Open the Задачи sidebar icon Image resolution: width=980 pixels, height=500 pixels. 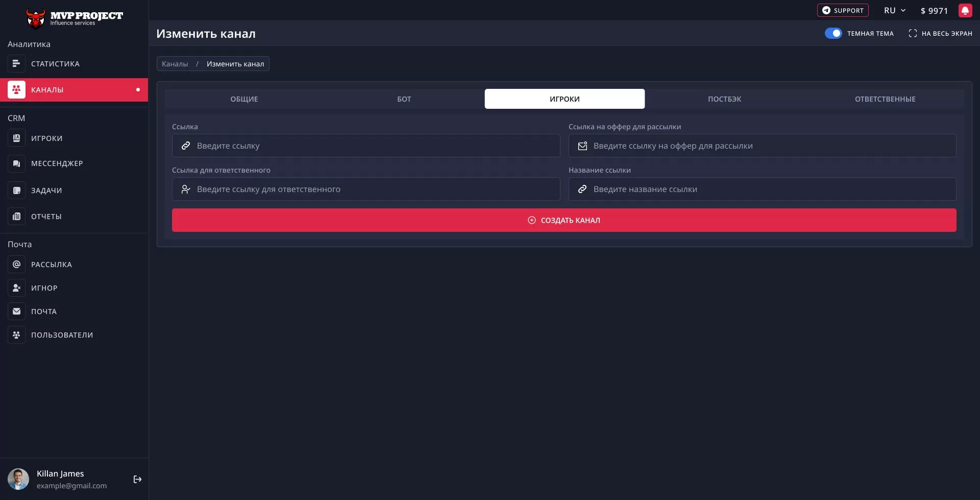(x=16, y=191)
